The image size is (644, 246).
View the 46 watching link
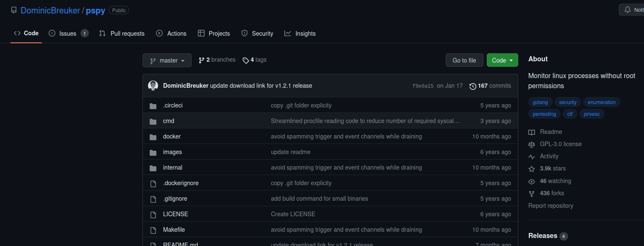(x=550, y=181)
